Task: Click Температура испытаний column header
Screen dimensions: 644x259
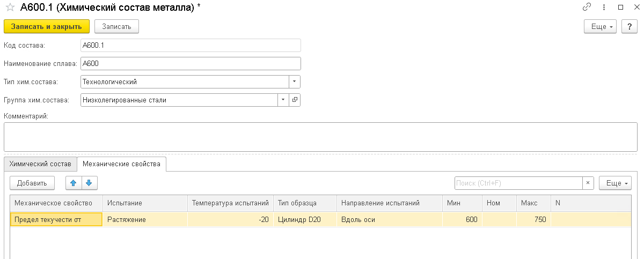Action: 230,203
